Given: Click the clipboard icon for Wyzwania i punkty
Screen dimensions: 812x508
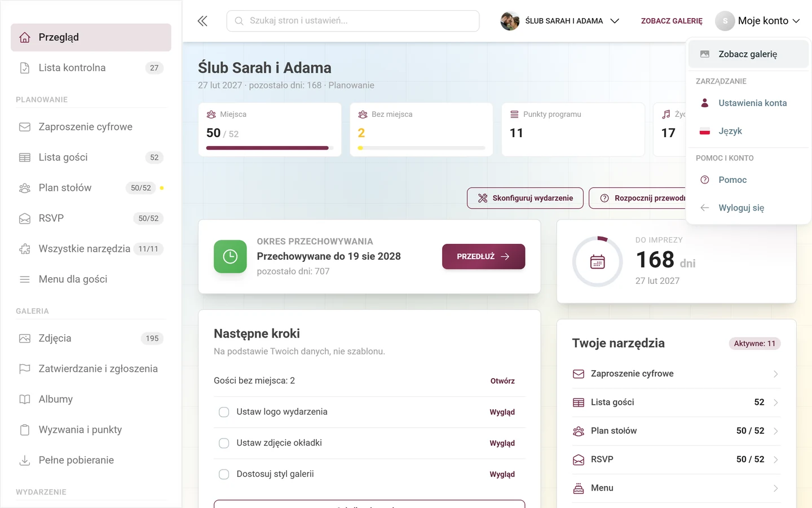Looking at the screenshot, I should [25, 430].
